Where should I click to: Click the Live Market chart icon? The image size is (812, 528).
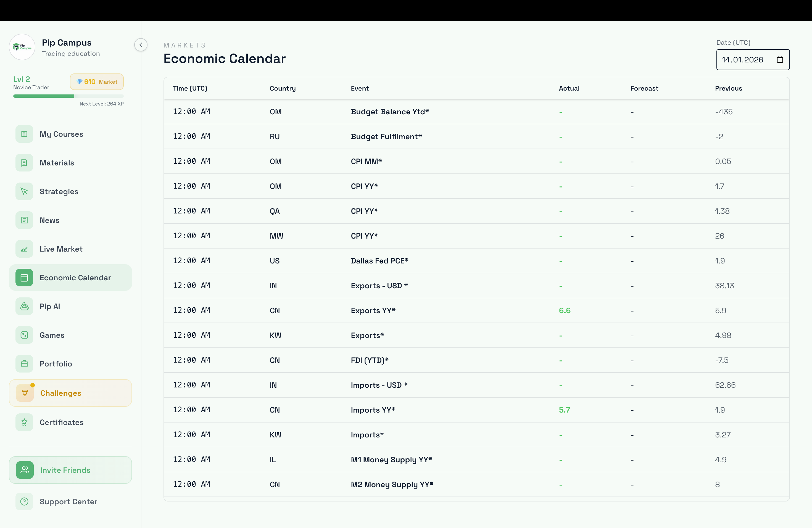(24, 249)
